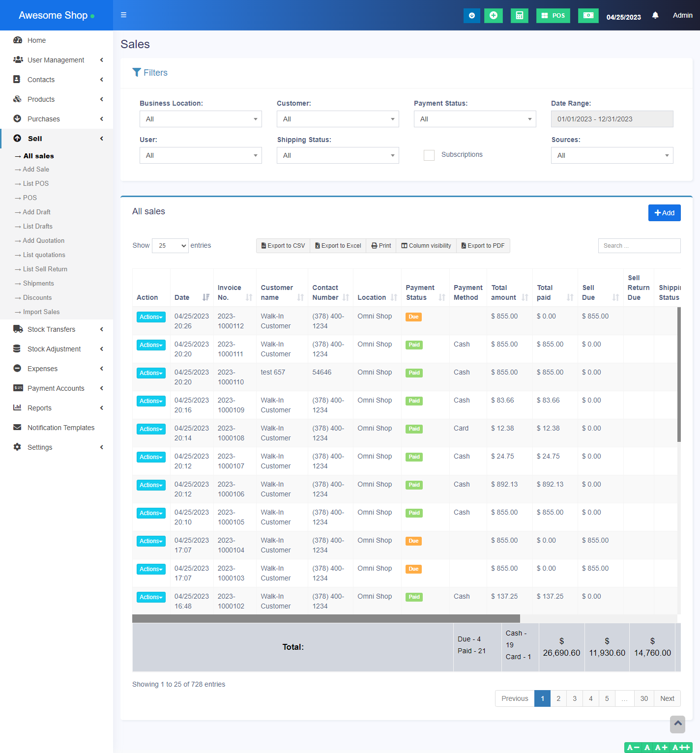Expand Actions dropdown for invoice 2023-1000112
The width and height of the screenshot is (700, 753).
pyautogui.click(x=151, y=317)
